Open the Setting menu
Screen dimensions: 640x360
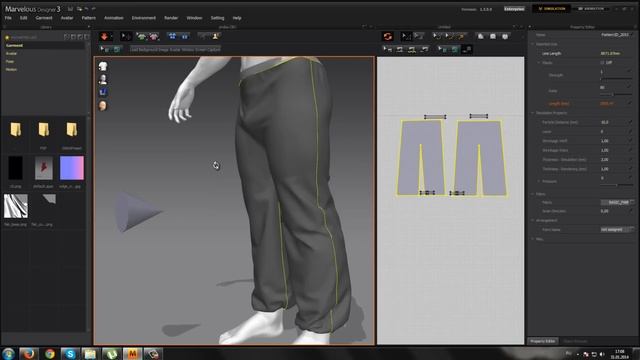point(218,18)
